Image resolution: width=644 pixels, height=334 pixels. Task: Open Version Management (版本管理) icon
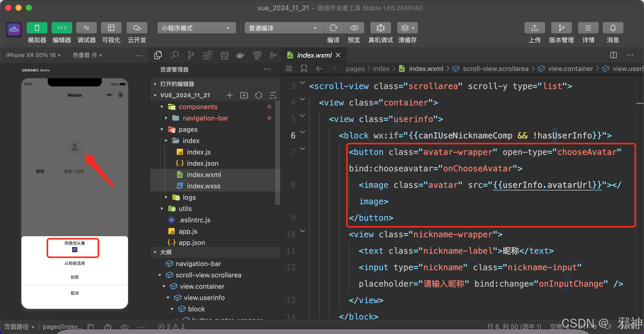point(561,28)
